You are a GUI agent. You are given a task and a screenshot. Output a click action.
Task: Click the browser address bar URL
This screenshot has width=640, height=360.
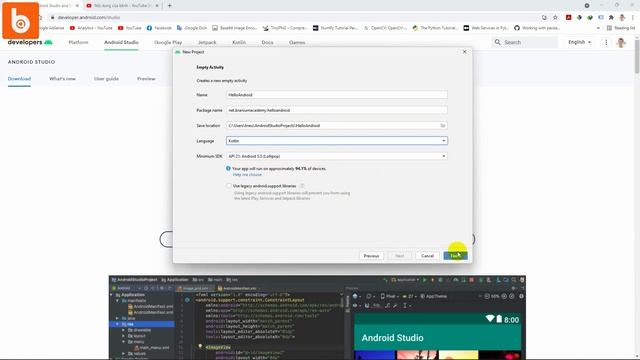click(x=89, y=18)
